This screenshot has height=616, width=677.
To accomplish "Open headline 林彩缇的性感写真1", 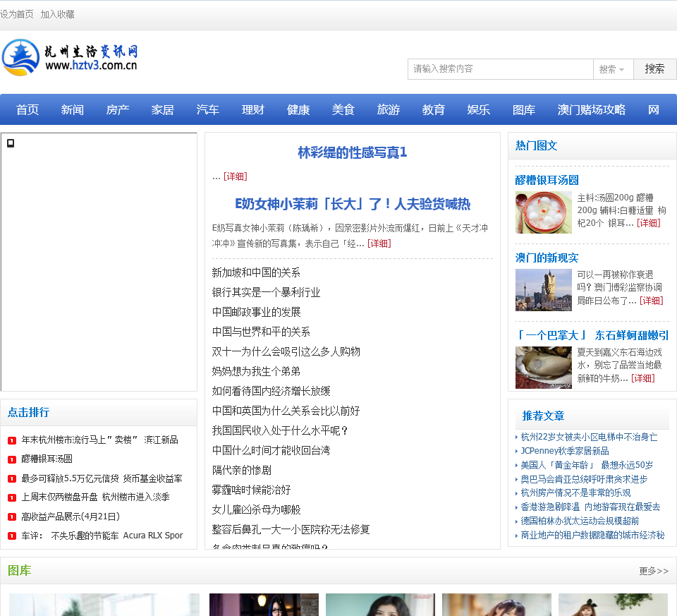I will (353, 152).
